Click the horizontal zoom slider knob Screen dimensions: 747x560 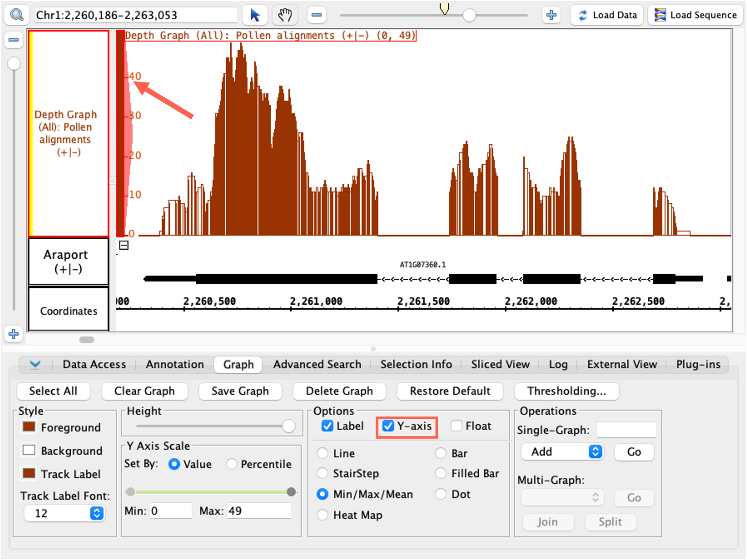(469, 15)
